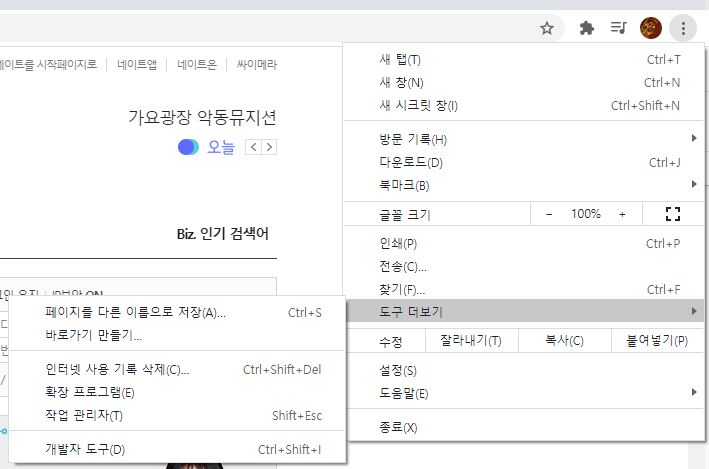Choose 인쇄(P) menu entry

click(x=524, y=243)
